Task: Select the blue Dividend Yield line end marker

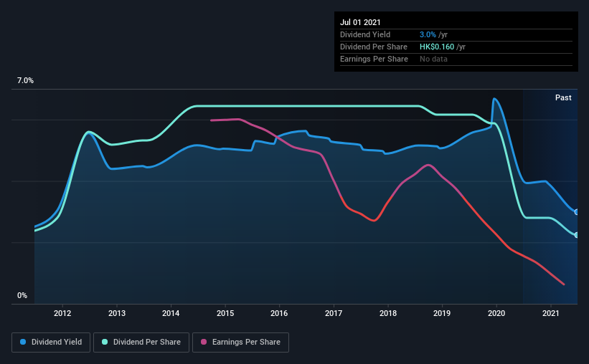Action: 577,211
